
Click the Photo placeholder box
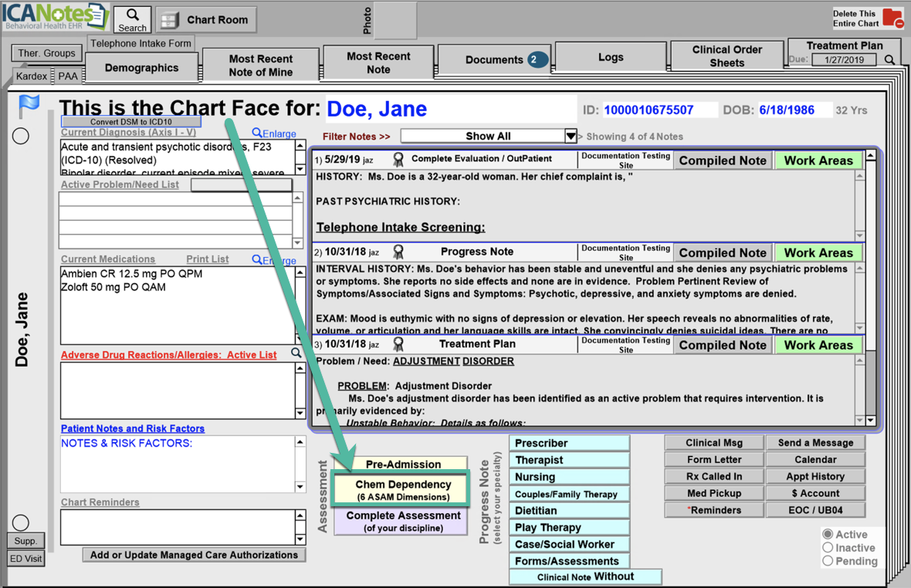[395, 20]
